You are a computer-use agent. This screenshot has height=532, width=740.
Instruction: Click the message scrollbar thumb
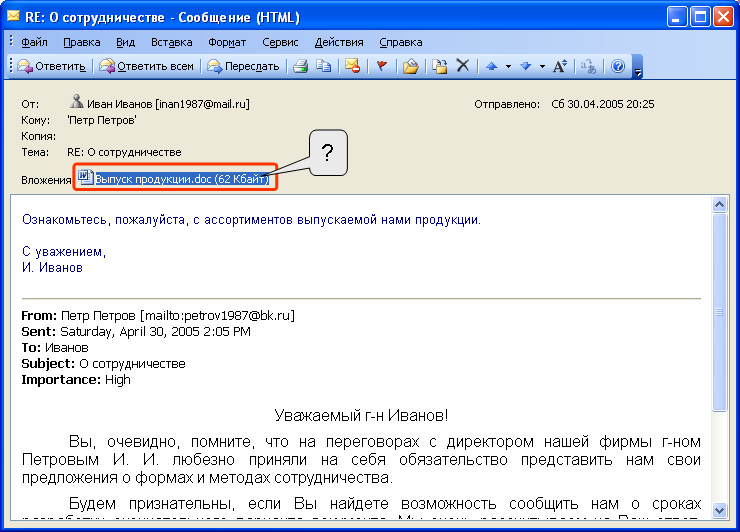719,312
